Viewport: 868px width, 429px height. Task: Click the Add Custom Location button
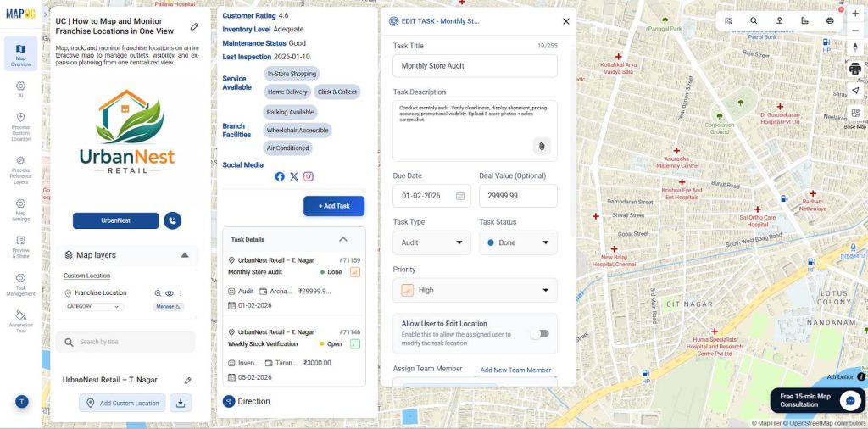[x=122, y=403]
